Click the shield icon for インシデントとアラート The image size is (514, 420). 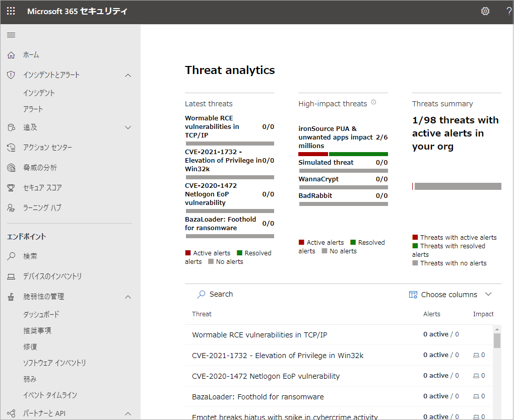[11, 75]
